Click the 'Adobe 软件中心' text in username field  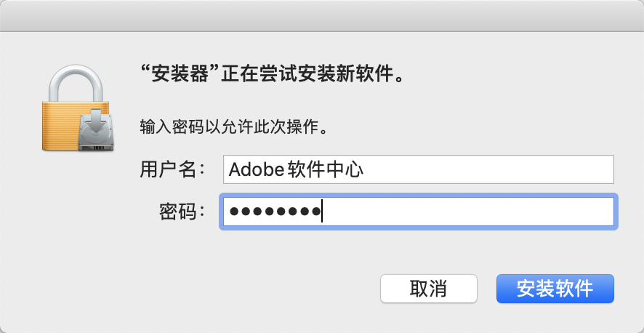point(295,170)
